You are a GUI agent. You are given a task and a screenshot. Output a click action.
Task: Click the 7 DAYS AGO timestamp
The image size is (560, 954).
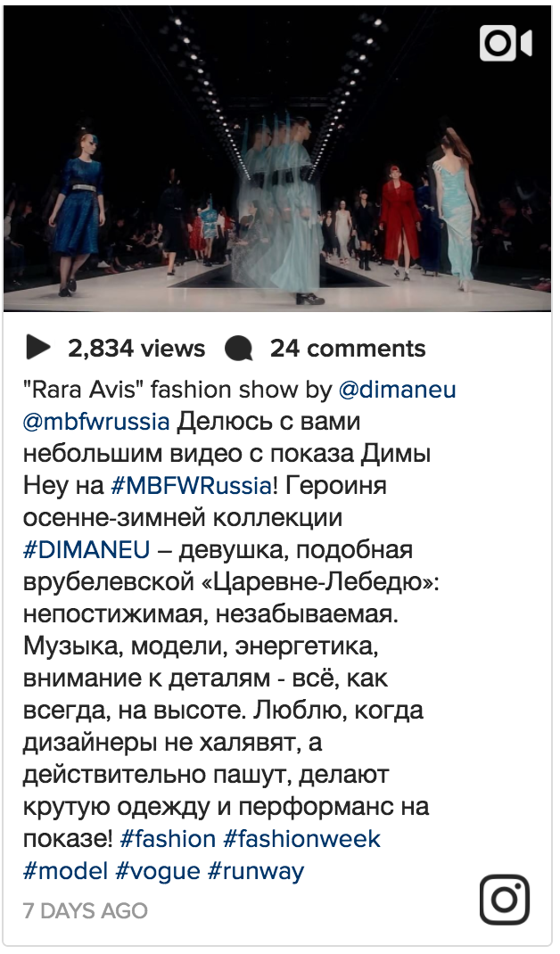(x=86, y=911)
